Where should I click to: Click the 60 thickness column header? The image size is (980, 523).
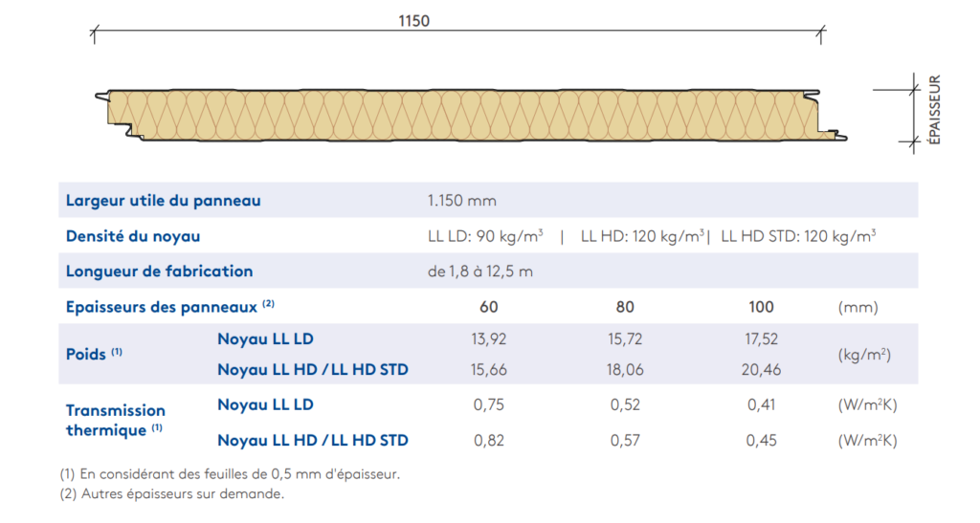(488, 307)
